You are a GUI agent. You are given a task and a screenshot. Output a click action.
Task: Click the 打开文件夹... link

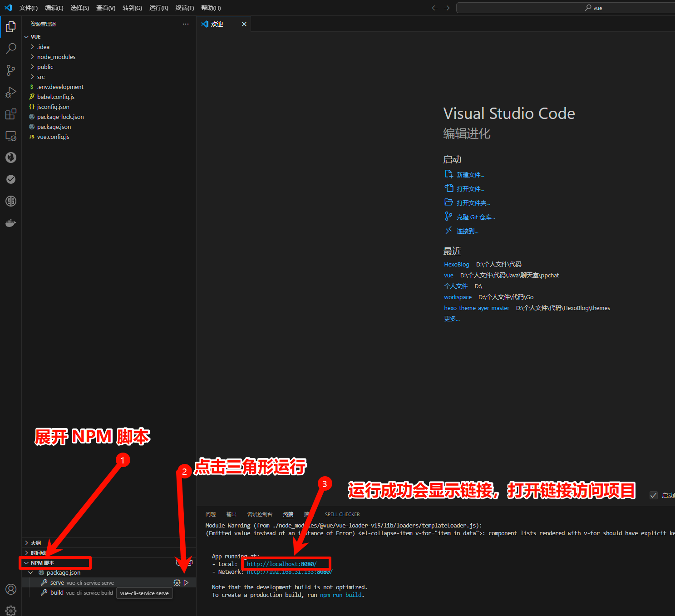tap(473, 203)
